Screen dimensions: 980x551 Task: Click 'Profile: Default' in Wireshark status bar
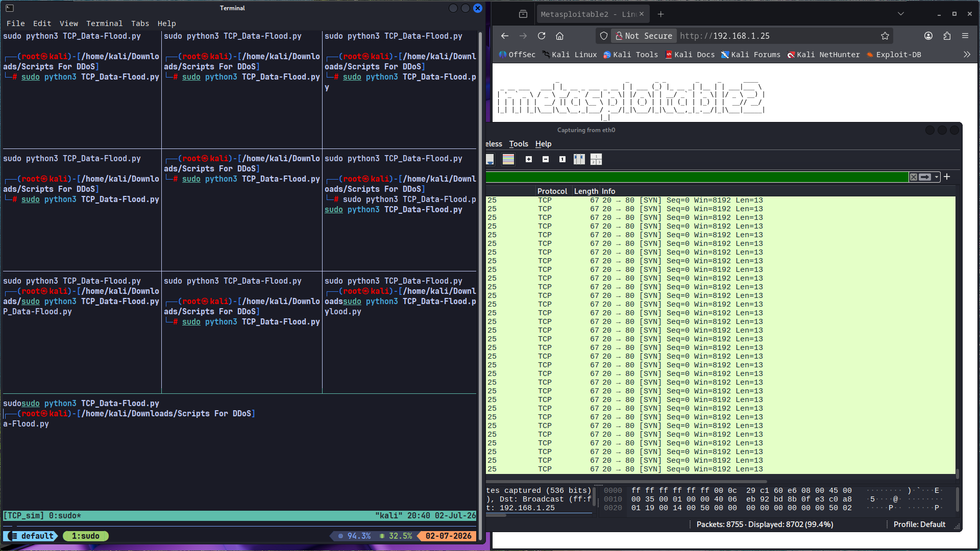pyautogui.click(x=919, y=524)
